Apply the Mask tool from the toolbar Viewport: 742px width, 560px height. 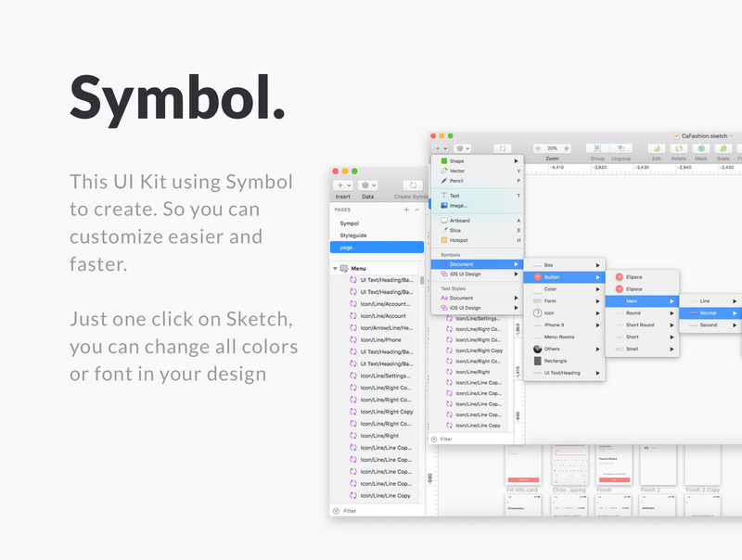coord(701,148)
